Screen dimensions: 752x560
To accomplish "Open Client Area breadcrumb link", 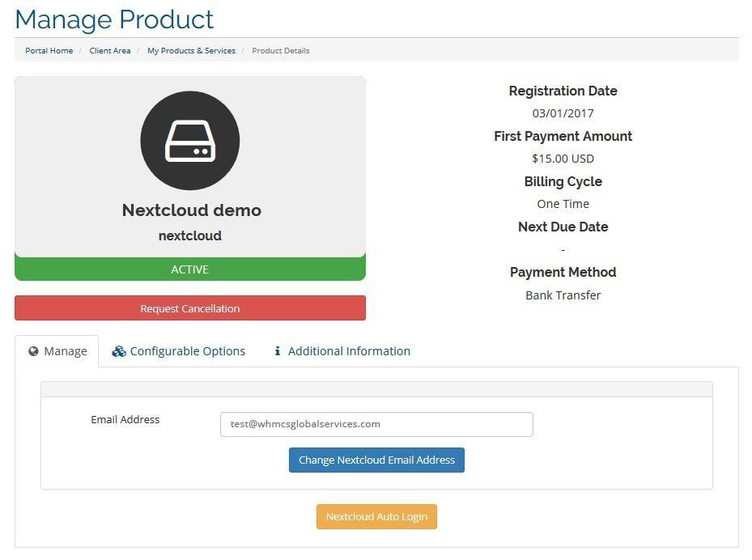I will point(110,51).
